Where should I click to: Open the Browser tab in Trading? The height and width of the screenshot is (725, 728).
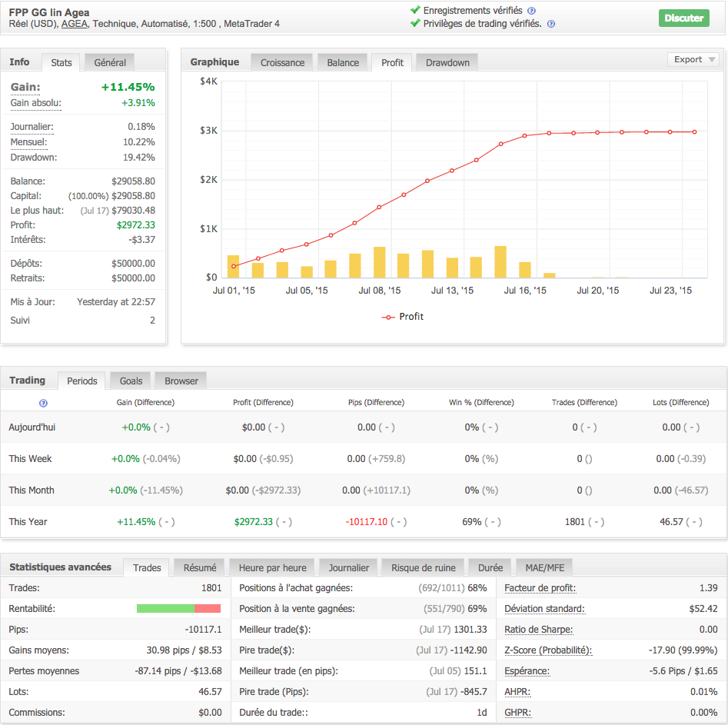(181, 381)
